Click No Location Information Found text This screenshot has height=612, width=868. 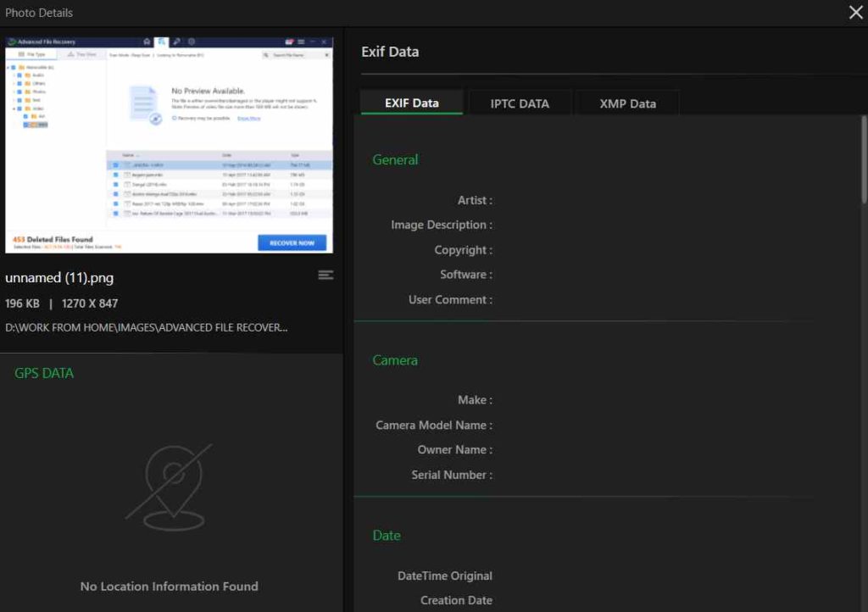tap(169, 586)
